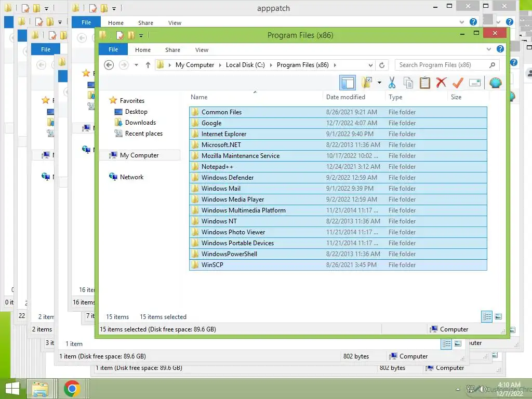Image resolution: width=532 pixels, height=399 pixels.
Task: Go back with the Back arrow
Action: [109, 65]
